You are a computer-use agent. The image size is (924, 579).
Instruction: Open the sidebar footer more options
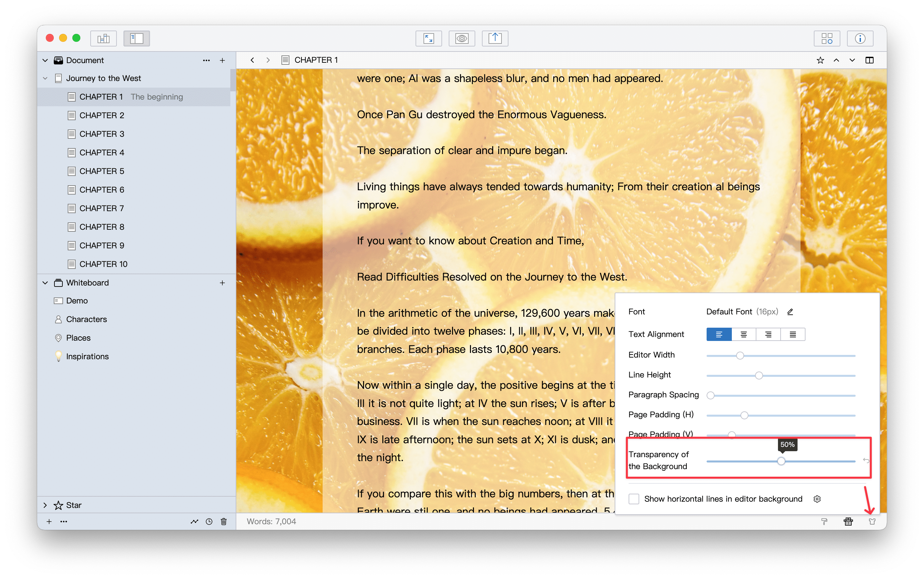tap(63, 521)
